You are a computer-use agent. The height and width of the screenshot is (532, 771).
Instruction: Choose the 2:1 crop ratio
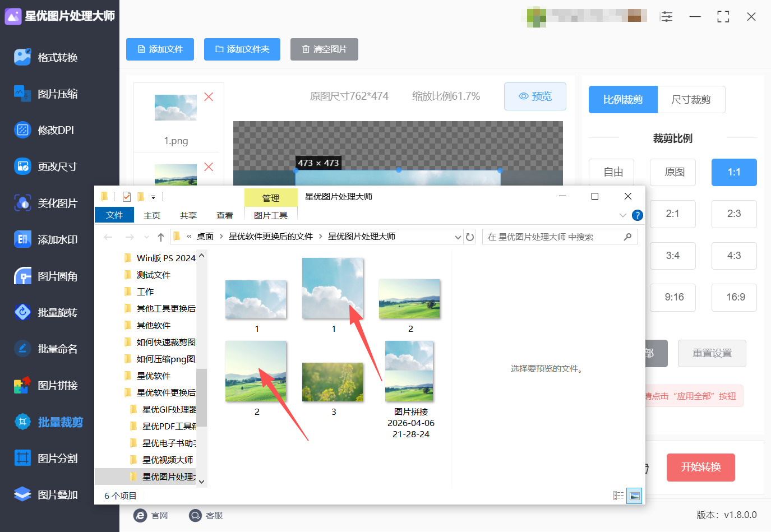coord(673,214)
